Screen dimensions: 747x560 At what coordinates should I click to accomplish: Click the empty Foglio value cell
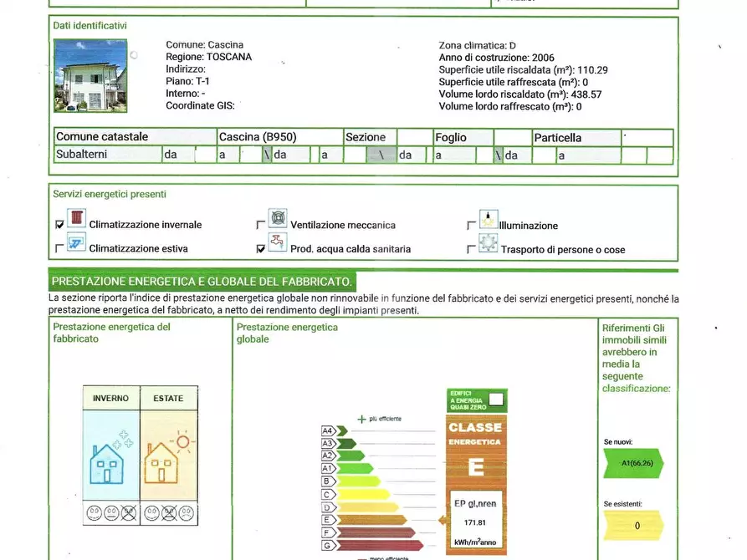point(513,137)
